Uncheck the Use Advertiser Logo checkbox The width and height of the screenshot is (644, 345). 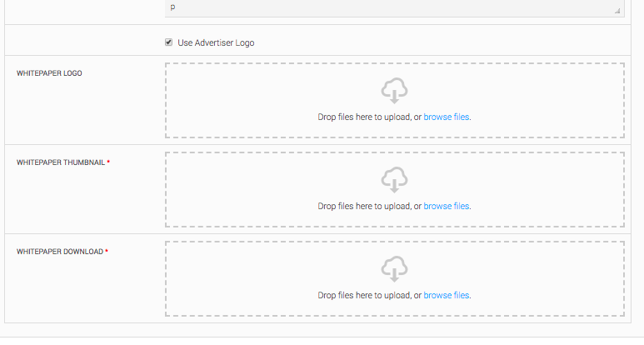point(169,42)
